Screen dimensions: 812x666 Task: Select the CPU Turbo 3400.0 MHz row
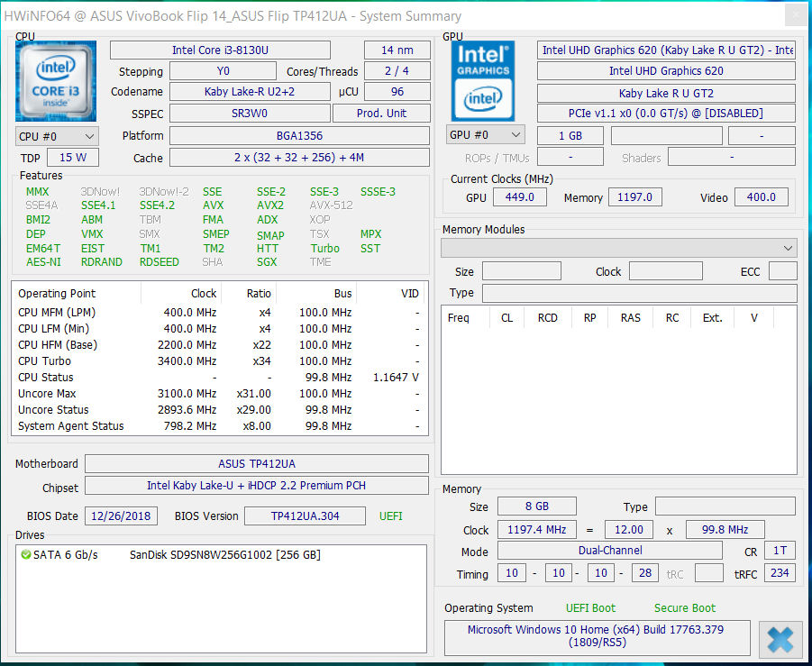point(218,361)
